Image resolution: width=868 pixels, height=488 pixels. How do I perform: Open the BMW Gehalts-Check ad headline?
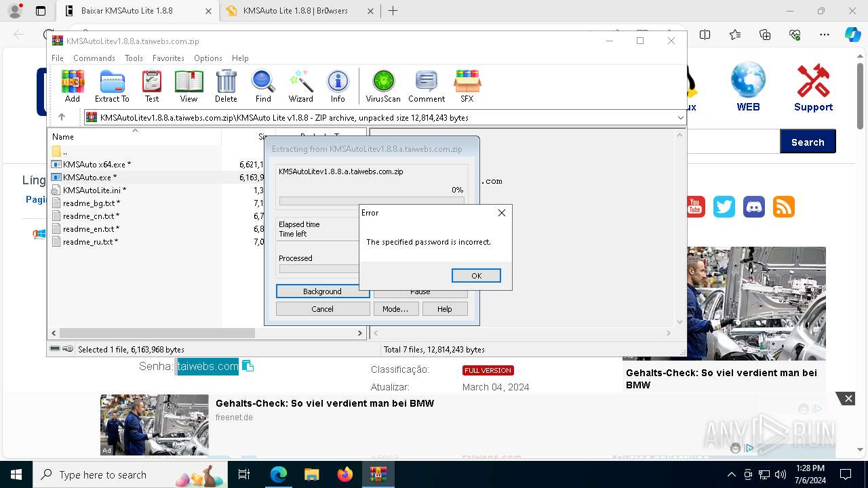coord(325,403)
